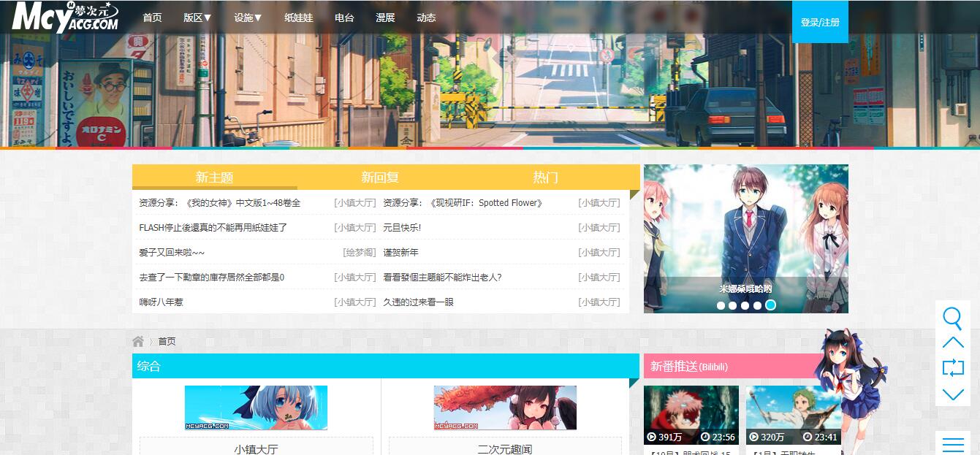Click [小镇大厅] tag beside 元旦快乐!

pos(599,228)
